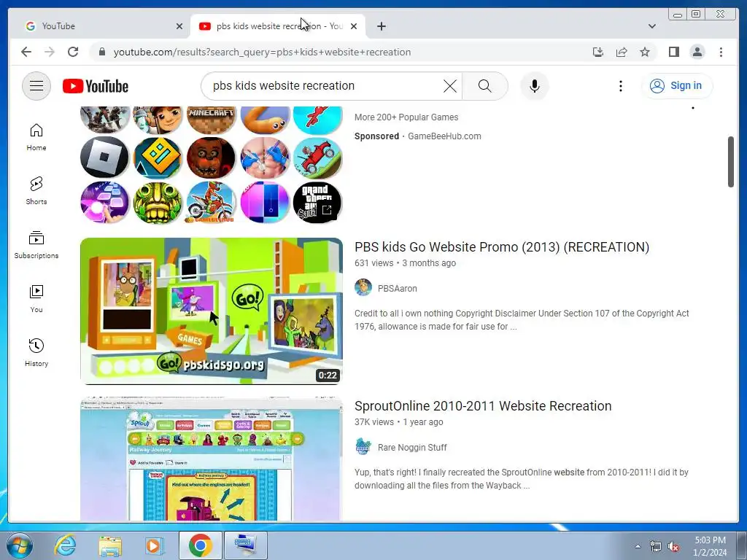Open a new browser tab
The width and height of the screenshot is (747, 560).
(x=381, y=26)
